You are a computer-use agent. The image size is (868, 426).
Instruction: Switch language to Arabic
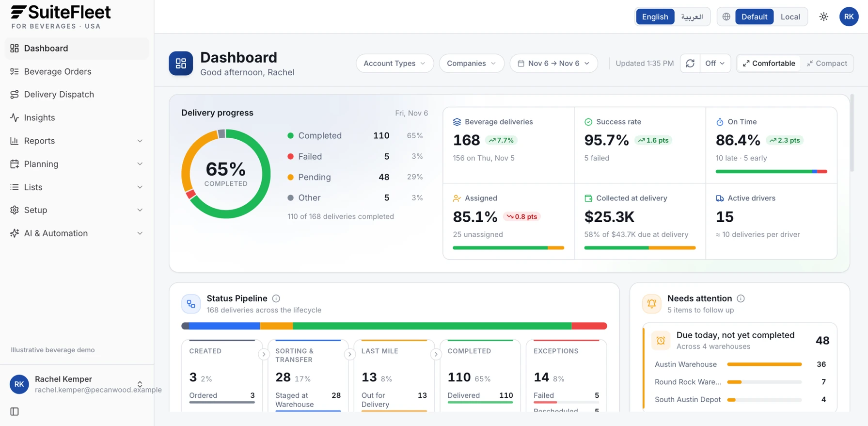pos(692,17)
